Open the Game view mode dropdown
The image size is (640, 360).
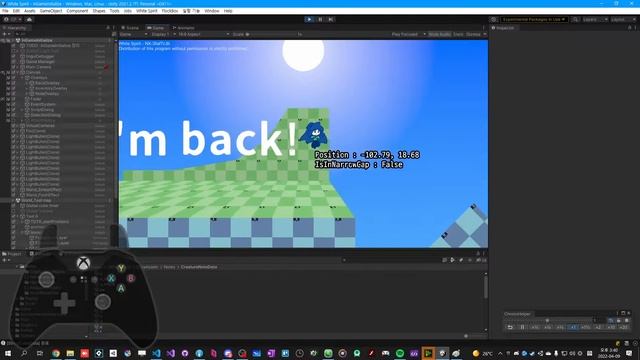click(x=133, y=34)
